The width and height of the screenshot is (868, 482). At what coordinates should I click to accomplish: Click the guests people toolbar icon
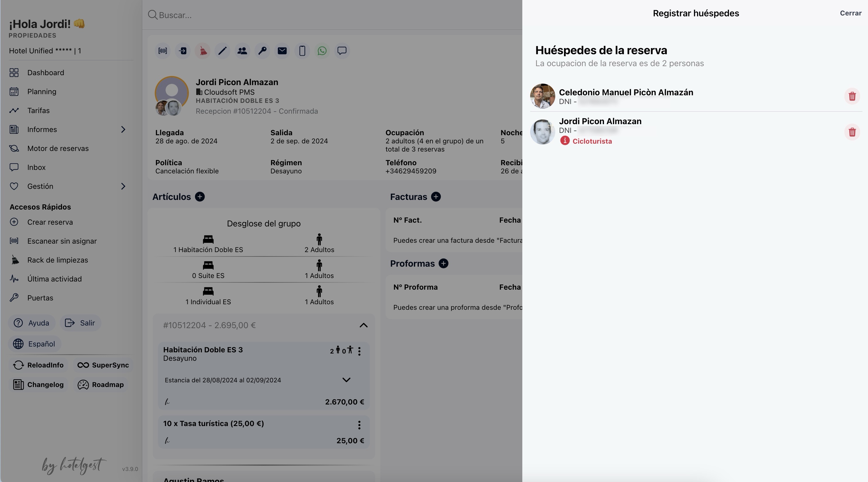(242, 51)
